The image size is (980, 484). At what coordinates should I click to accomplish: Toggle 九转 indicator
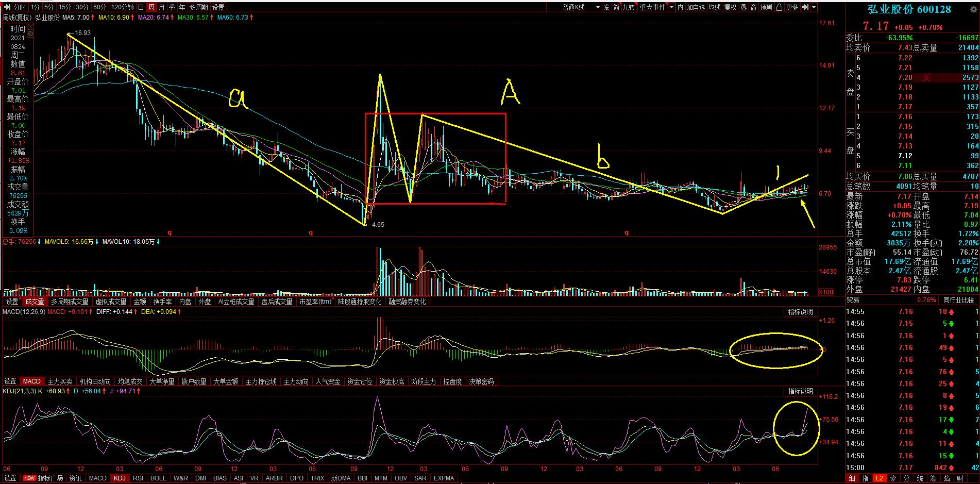tap(629, 7)
